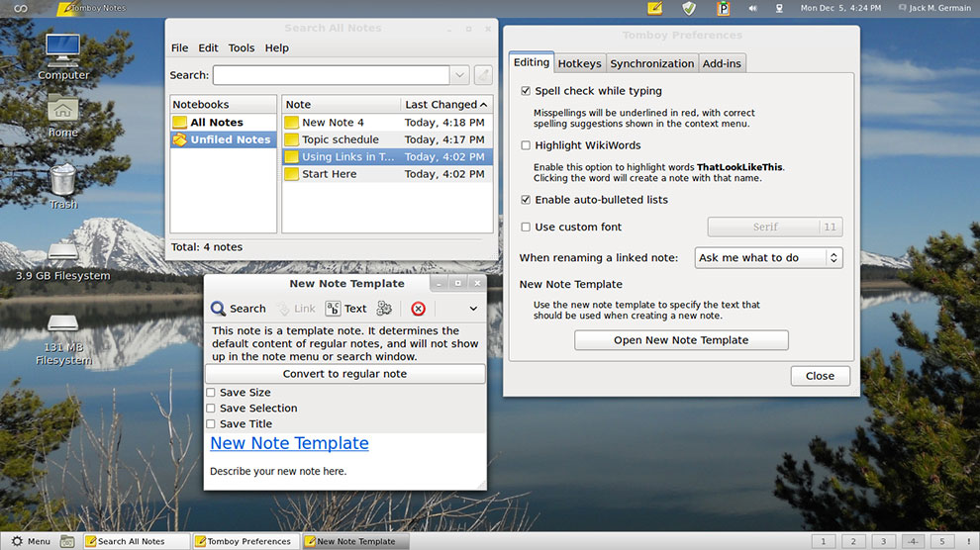Click the P icon in top panel
This screenshot has width=980, height=550.
click(723, 8)
